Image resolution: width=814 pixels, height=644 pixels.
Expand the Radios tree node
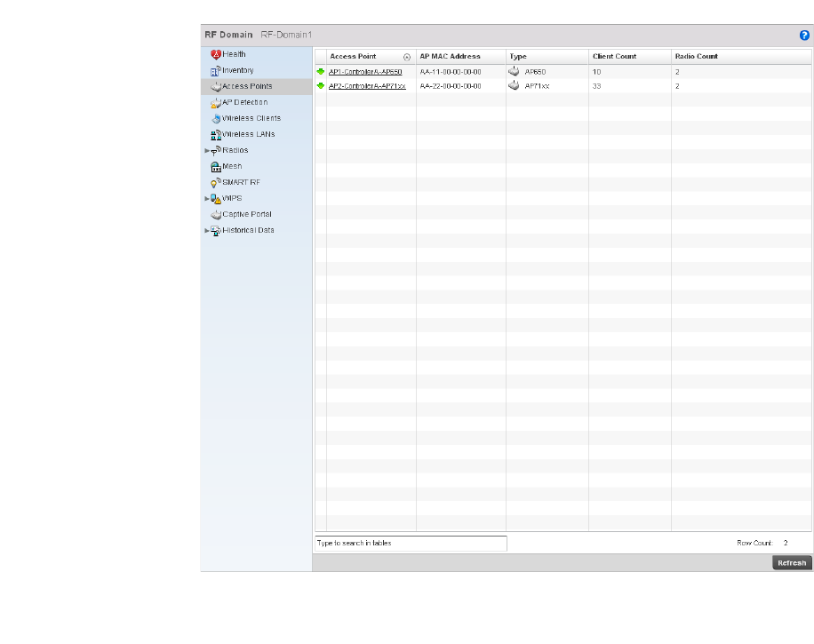click(207, 151)
